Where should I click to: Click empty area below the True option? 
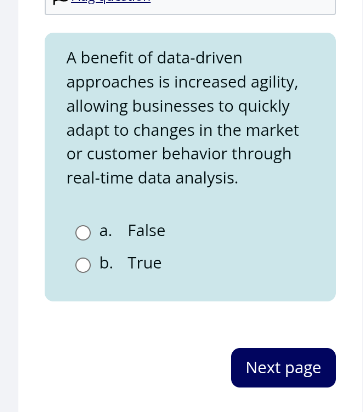click(x=190, y=287)
